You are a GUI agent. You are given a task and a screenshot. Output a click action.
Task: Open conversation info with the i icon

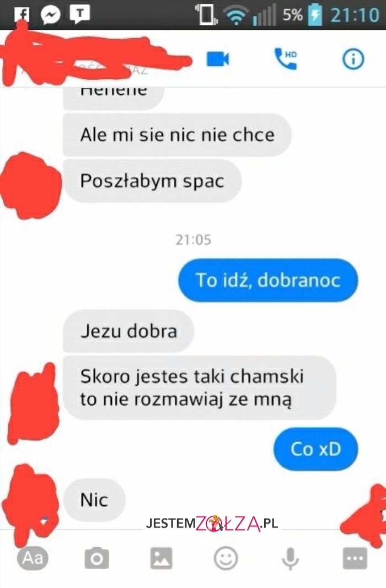coord(353,59)
